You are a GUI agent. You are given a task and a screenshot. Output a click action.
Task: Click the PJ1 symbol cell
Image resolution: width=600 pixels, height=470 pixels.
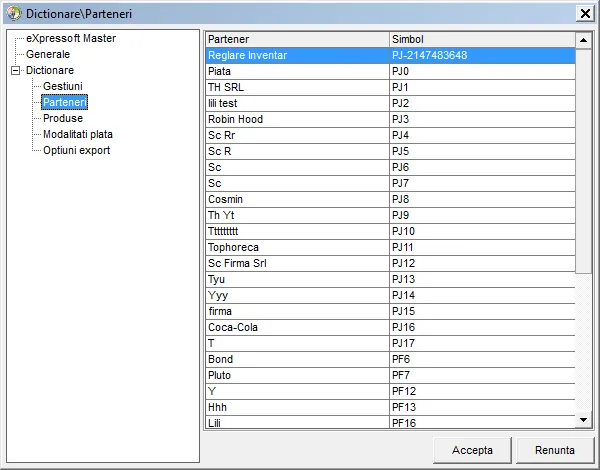(482, 88)
